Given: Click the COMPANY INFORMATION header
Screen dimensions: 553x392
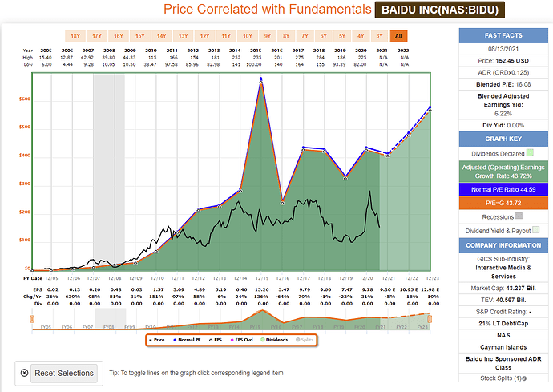Looking at the screenshot, I should (x=503, y=245).
